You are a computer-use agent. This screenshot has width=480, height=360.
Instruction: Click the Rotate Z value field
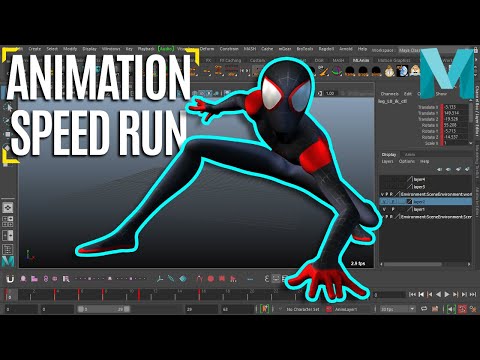coord(456,137)
